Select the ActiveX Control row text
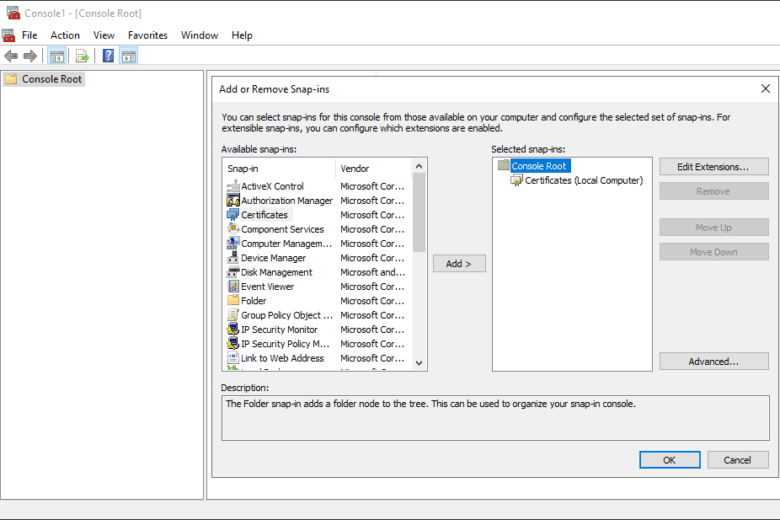 pyautogui.click(x=272, y=186)
